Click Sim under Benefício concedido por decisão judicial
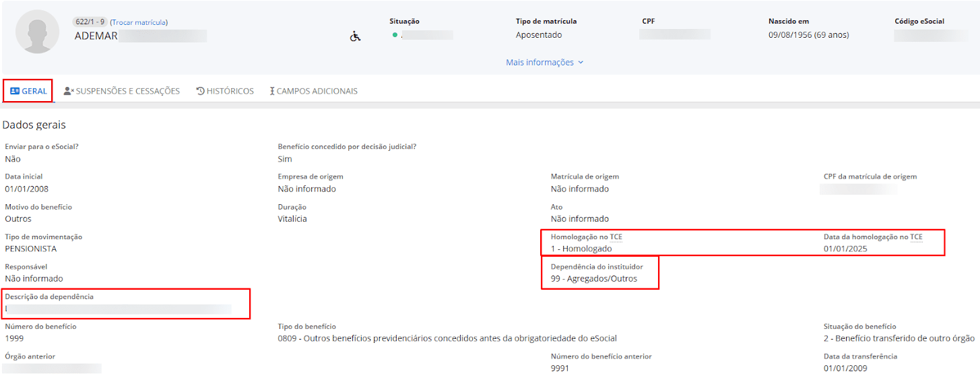980x380 pixels. point(285,159)
